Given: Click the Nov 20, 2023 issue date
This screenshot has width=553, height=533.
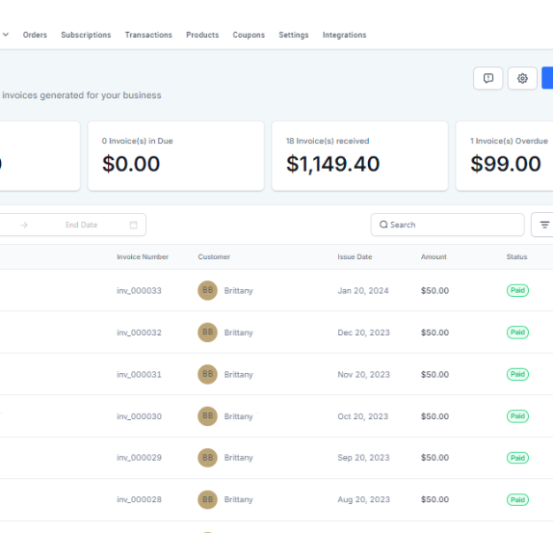Looking at the screenshot, I should 364,375.
